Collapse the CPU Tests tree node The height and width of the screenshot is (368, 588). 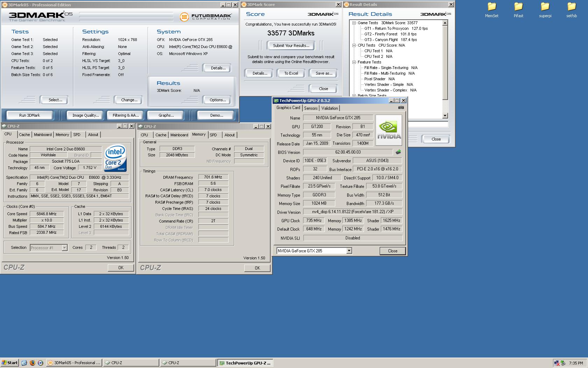[354, 45]
